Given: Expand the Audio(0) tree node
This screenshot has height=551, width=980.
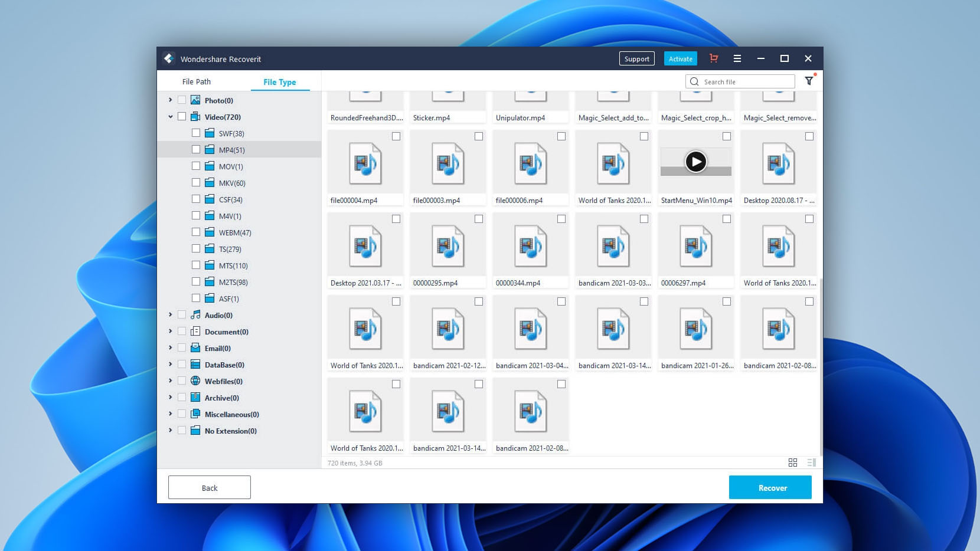Looking at the screenshot, I should (171, 315).
